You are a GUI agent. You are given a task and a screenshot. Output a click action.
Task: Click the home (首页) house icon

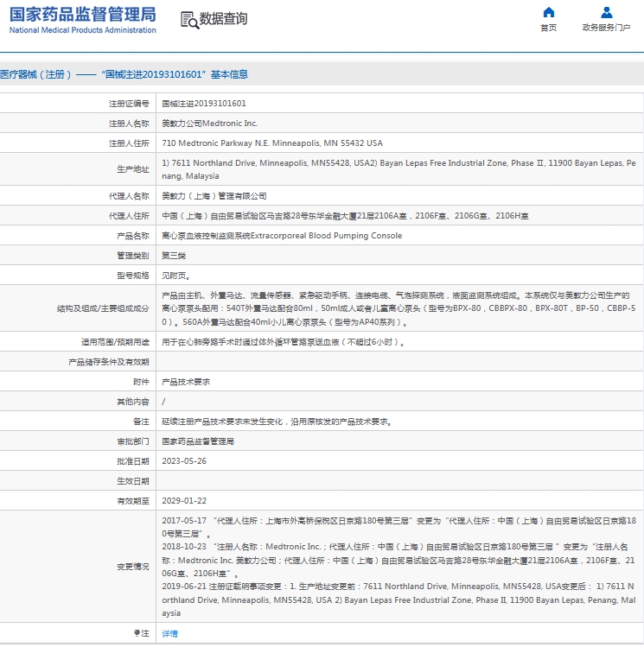tap(548, 12)
